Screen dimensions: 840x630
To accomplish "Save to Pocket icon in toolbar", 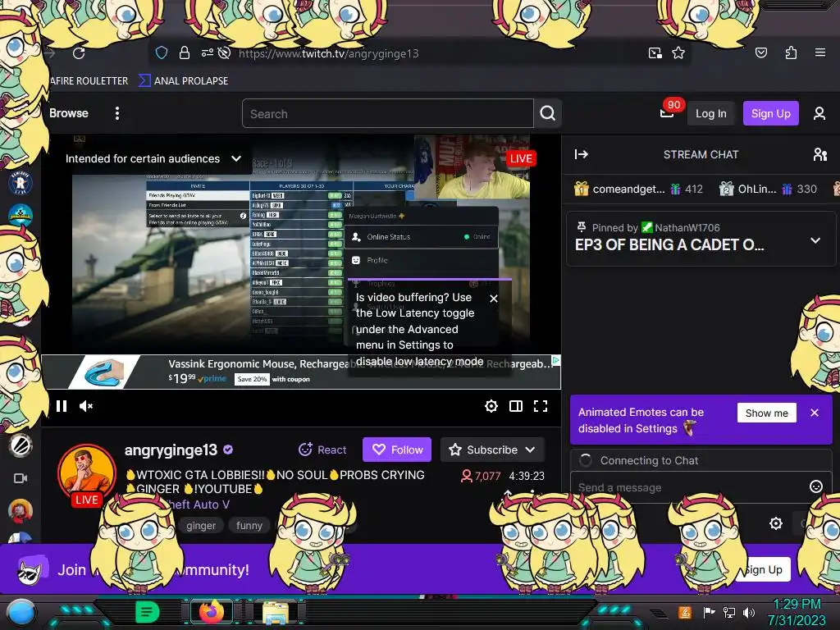I will (x=760, y=52).
